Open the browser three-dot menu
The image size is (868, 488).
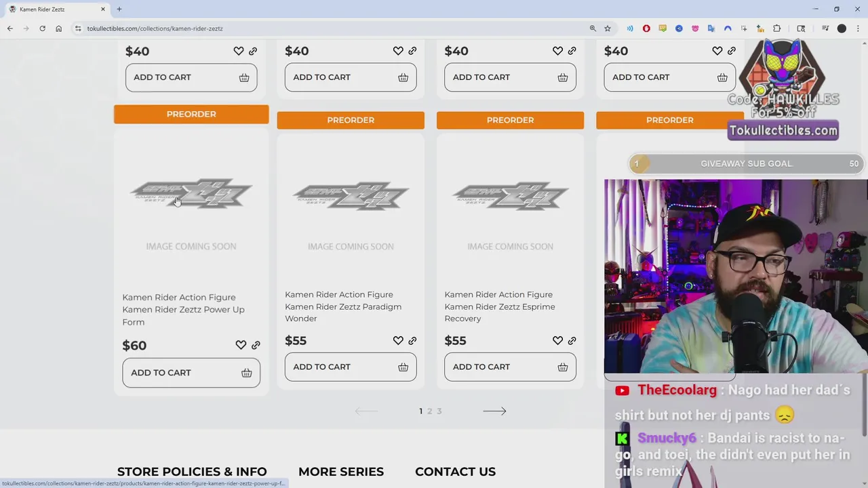click(857, 28)
